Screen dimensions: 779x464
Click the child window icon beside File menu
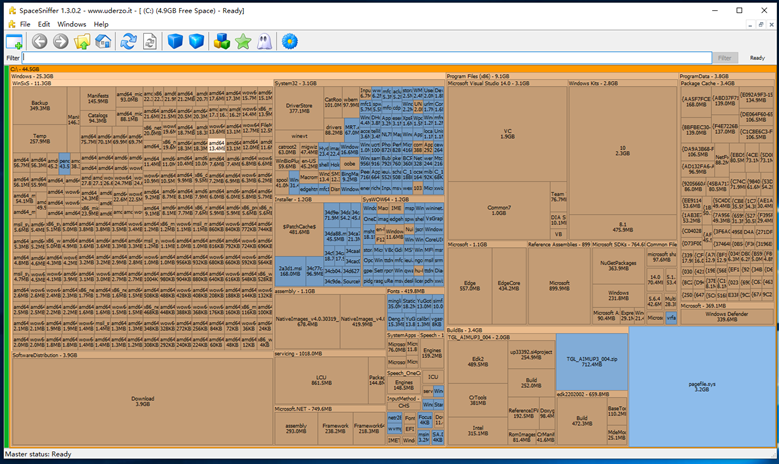[x=11, y=24]
